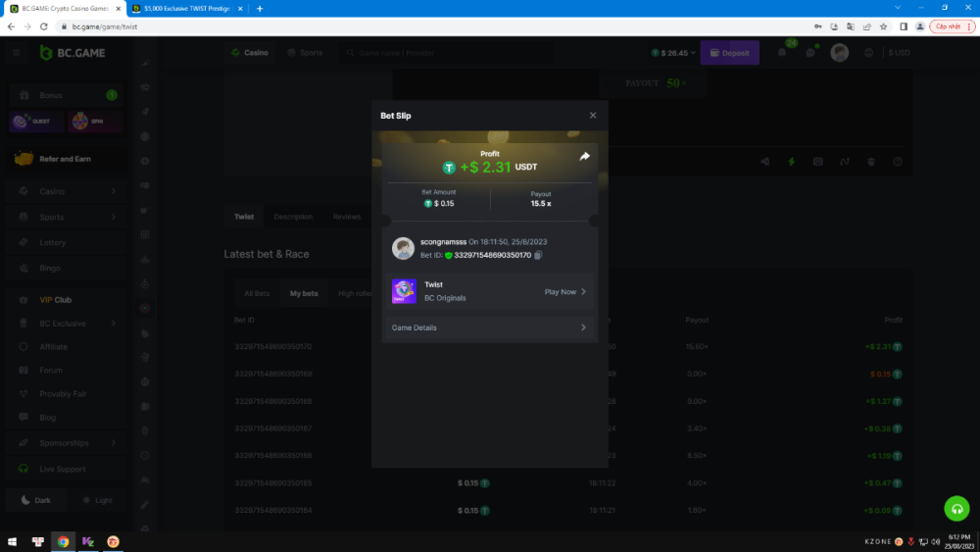Click the green live support headset button

pos(956,509)
